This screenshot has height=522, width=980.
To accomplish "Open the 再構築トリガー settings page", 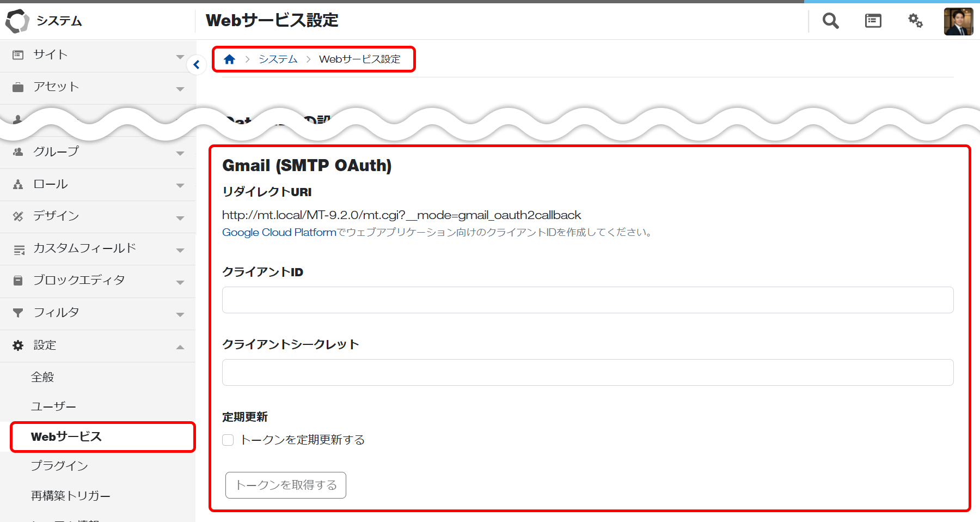I will pos(71,496).
